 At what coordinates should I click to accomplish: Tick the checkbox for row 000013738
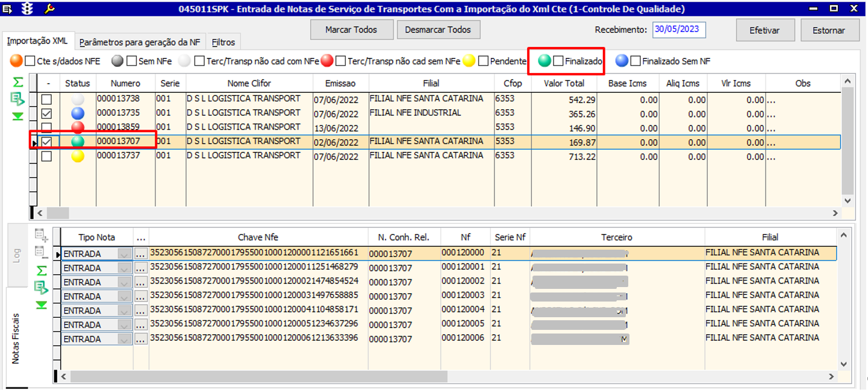[46, 100]
